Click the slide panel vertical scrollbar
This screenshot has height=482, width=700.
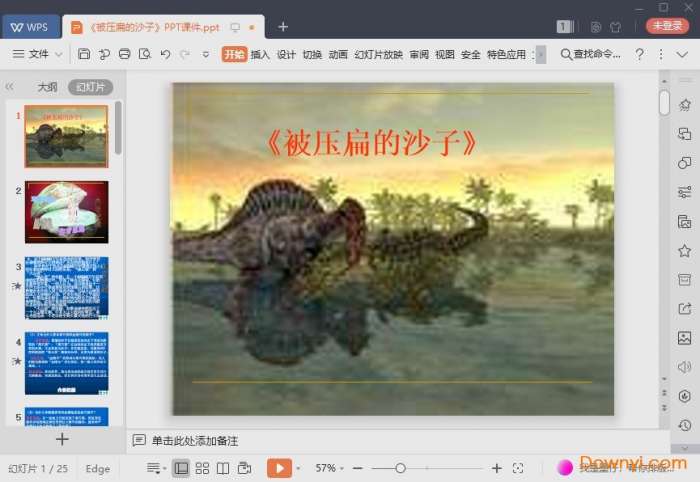click(x=118, y=127)
